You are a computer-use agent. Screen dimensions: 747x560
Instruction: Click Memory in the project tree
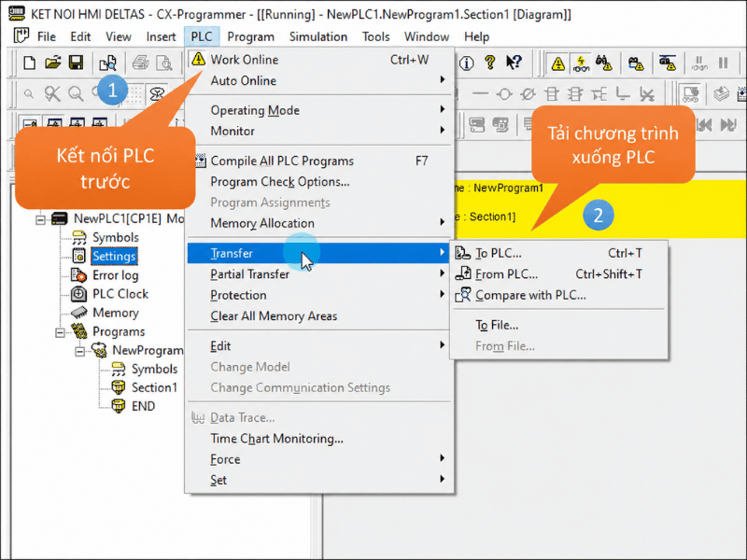[115, 313]
